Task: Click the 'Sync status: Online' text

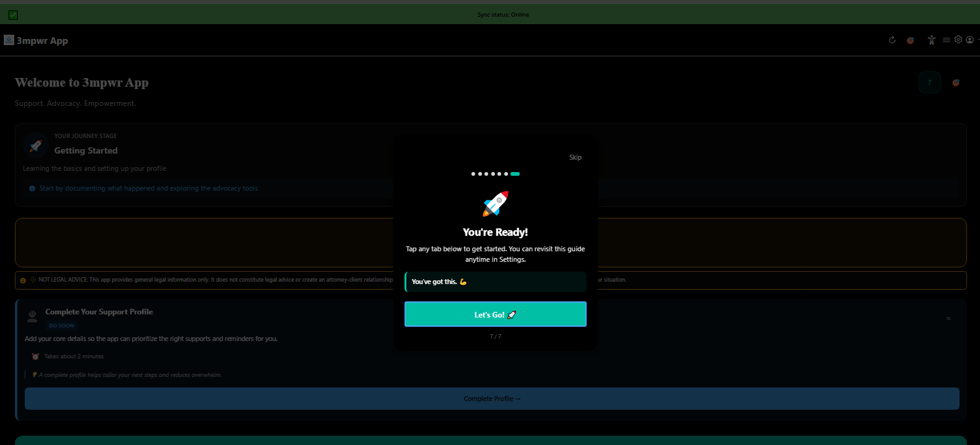Action: (x=503, y=15)
